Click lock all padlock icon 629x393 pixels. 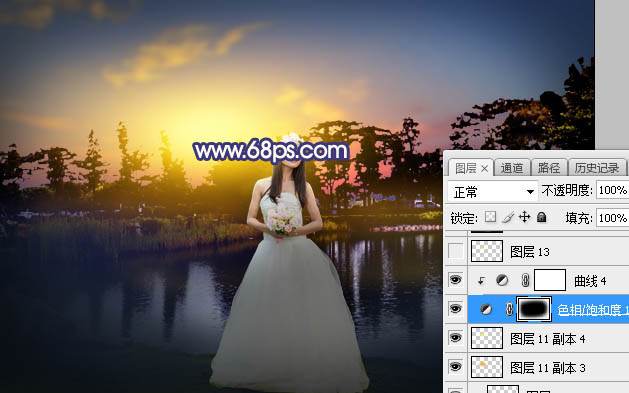542,217
